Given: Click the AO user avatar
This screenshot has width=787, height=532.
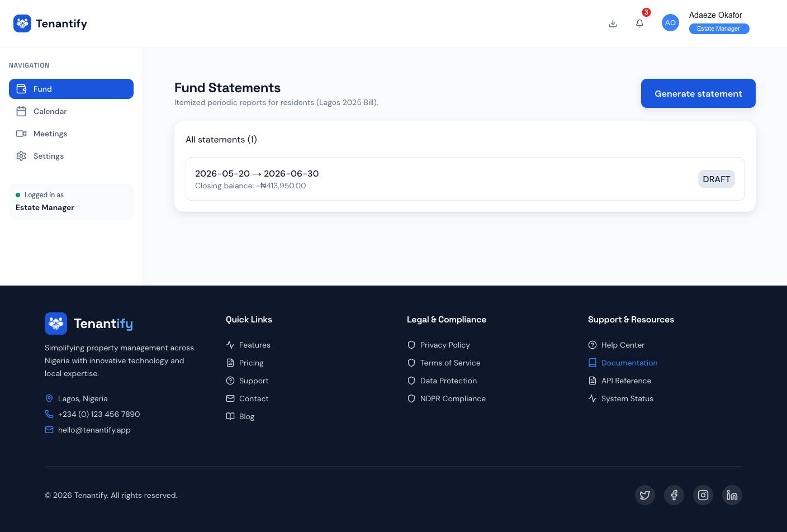Looking at the screenshot, I should (x=670, y=22).
